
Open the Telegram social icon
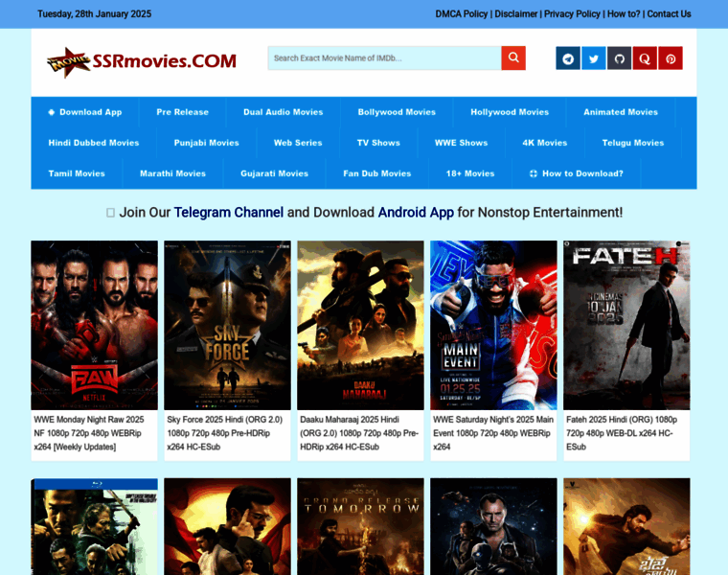point(568,58)
